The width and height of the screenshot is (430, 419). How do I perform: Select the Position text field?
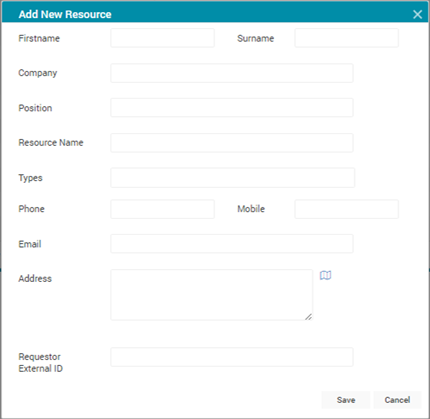click(x=232, y=108)
